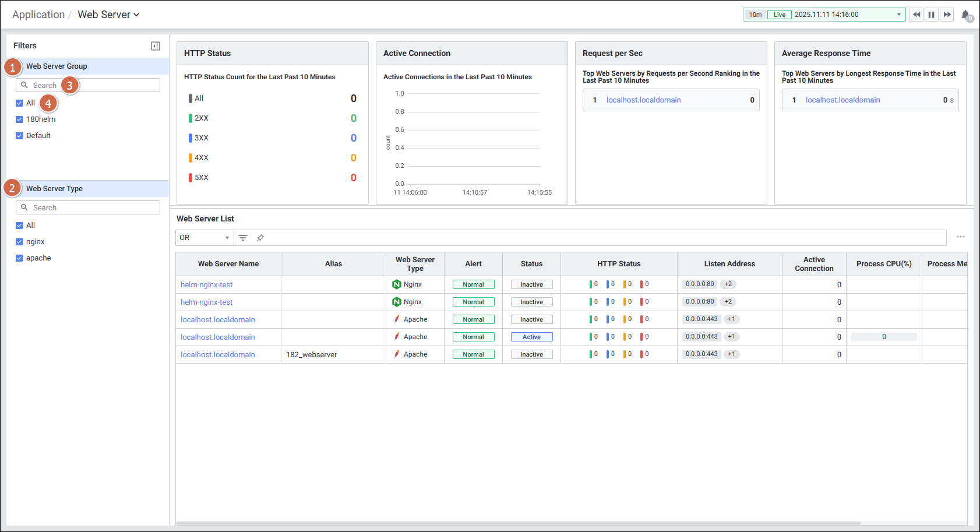Open the OR condition dropdown
The image size is (980, 532).
[x=204, y=238]
